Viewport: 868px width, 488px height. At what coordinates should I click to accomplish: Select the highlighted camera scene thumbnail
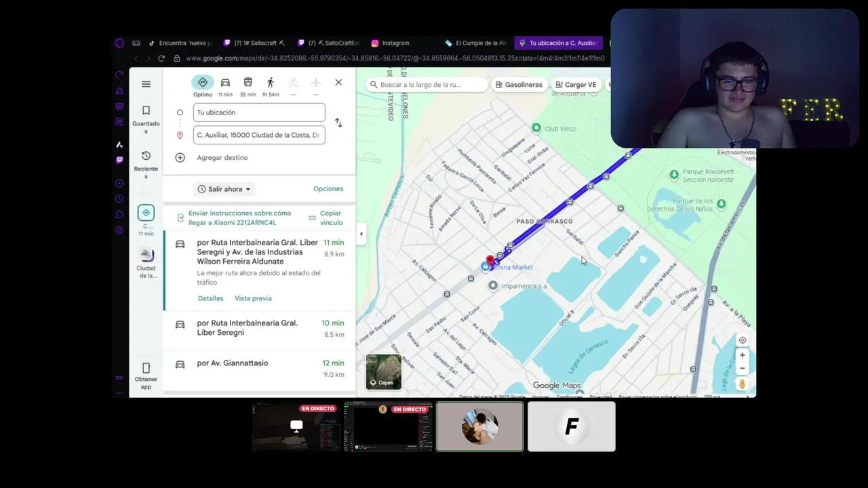tap(480, 426)
